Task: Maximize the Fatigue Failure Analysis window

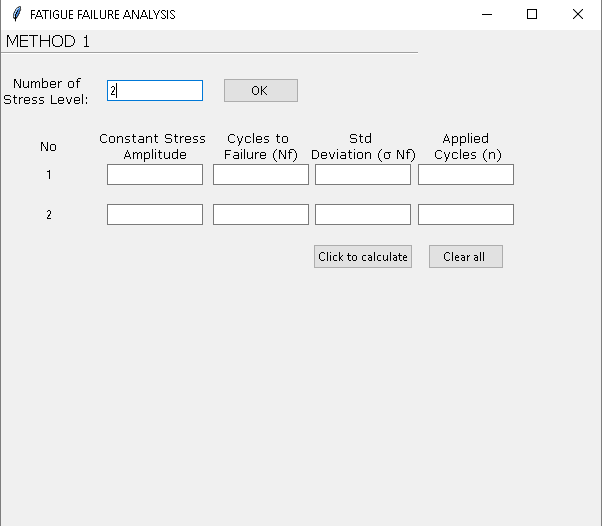Action: pyautogui.click(x=532, y=15)
